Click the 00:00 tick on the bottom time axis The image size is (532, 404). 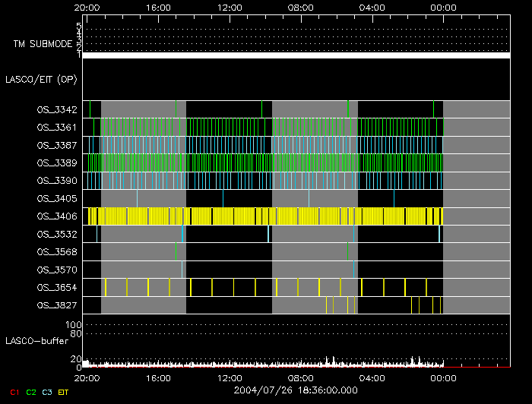point(443,377)
